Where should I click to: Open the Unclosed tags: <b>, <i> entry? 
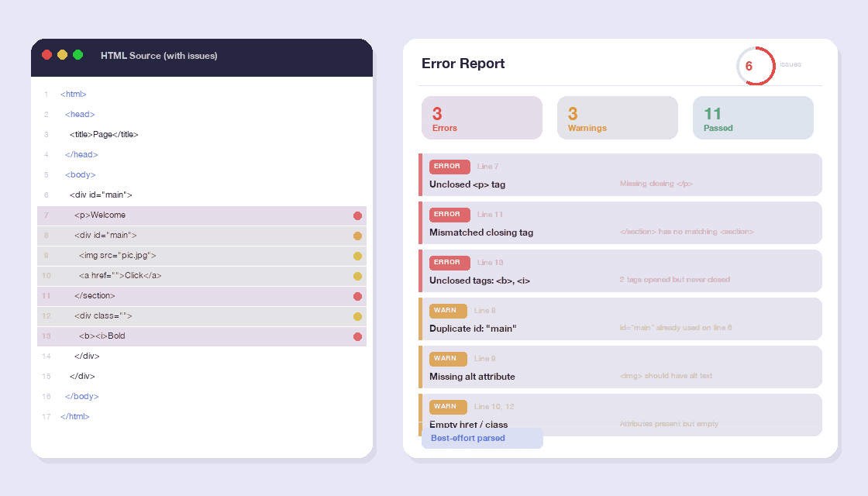tap(620, 271)
